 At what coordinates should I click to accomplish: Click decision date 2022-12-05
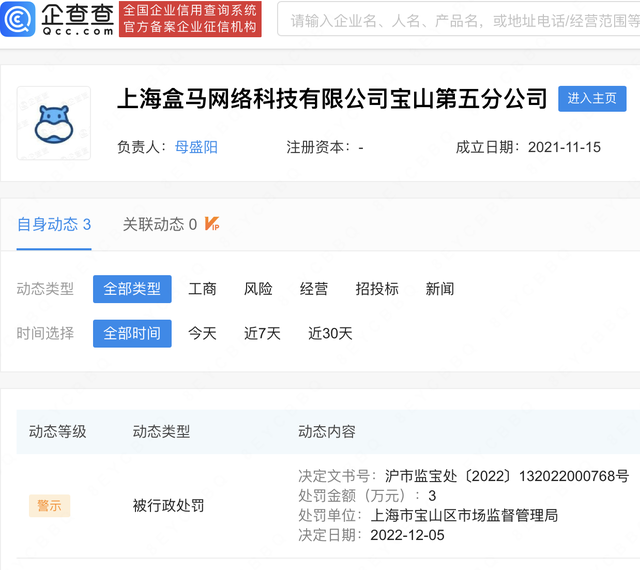[x=407, y=535]
